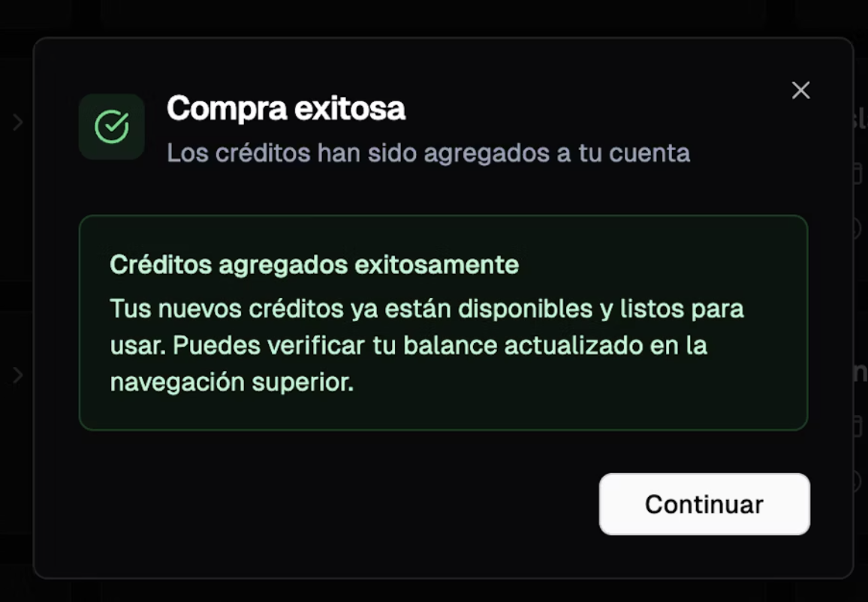Expand the lower dimmed chevron behind dialog
The width and height of the screenshot is (868, 602).
[18, 375]
